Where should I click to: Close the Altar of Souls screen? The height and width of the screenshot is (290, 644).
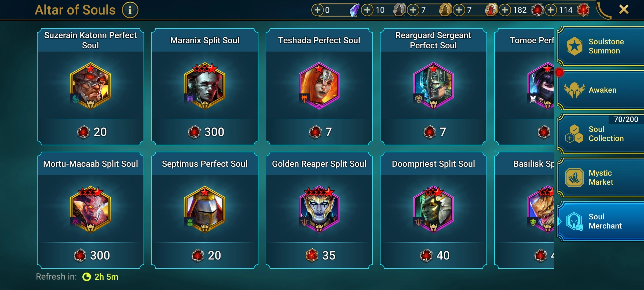click(x=624, y=10)
